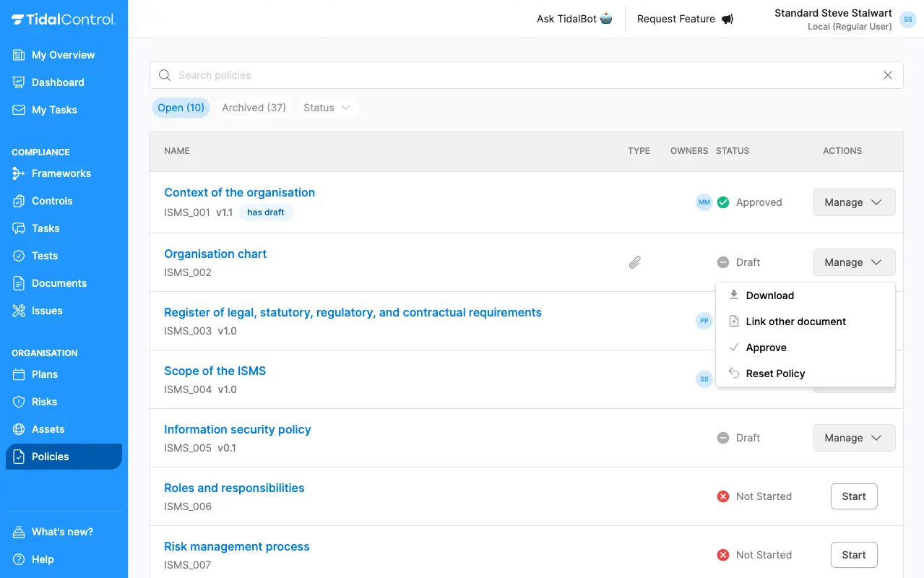924x578 pixels.
Task: Click the green Approved status icon
Action: [723, 202]
